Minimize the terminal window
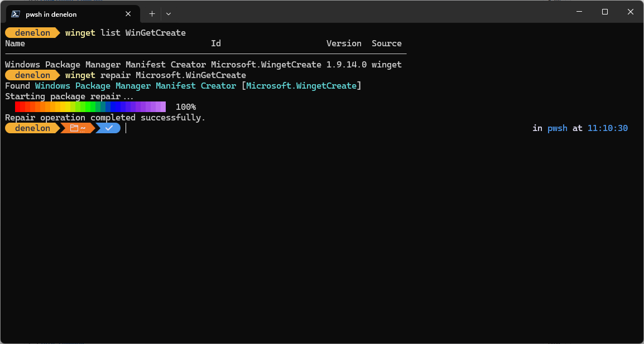The image size is (644, 344). (579, 12)
